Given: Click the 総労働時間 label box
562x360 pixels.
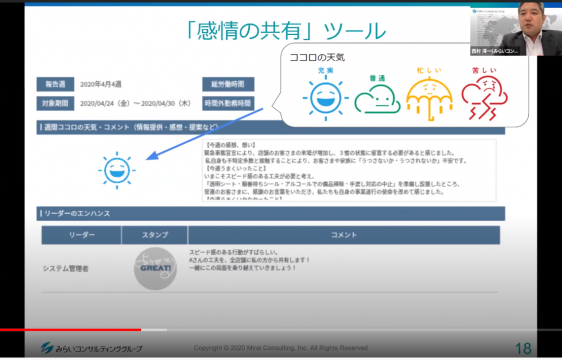Looking at the screenshot, I should tap(228, 84).
